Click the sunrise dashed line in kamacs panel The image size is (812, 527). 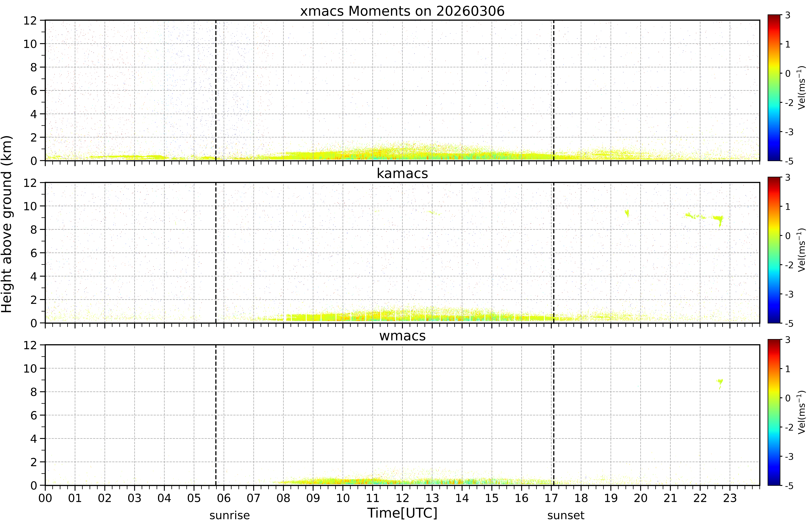click(216, 253)
